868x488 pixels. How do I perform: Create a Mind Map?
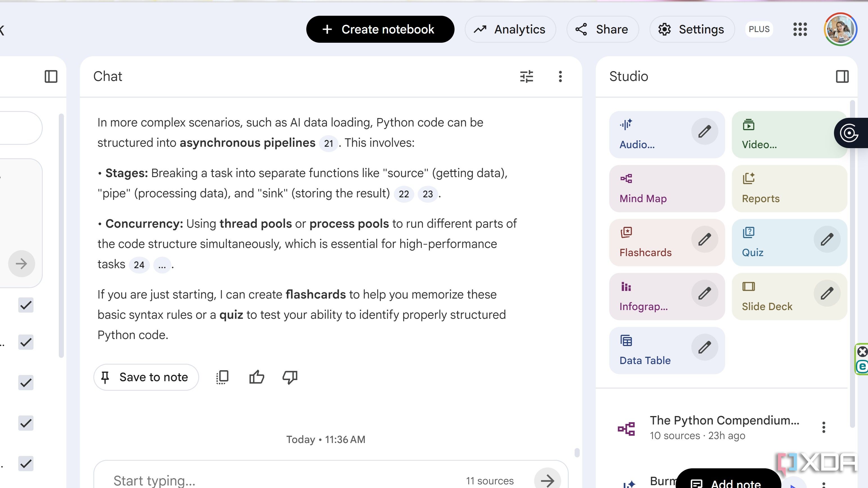(667, 189)
